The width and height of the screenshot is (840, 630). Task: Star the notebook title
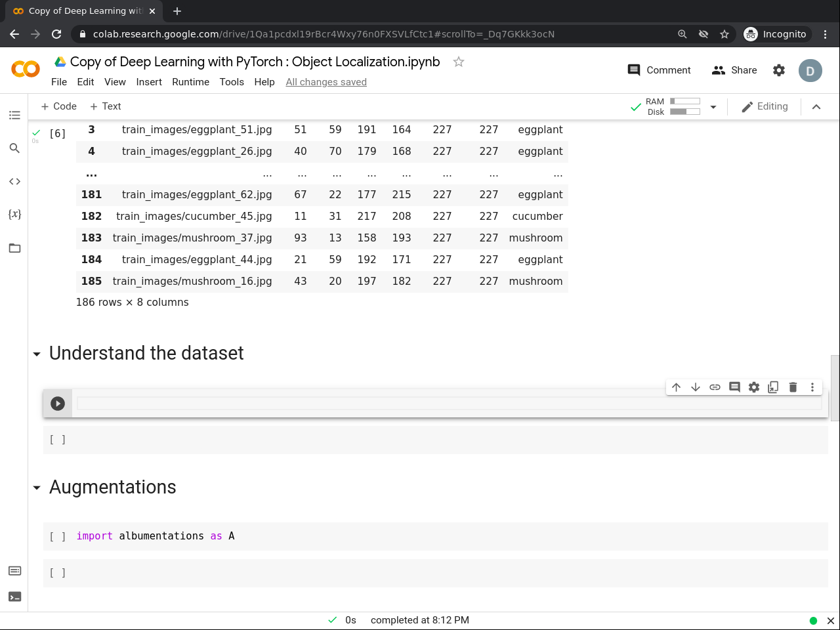pos(459,62)
